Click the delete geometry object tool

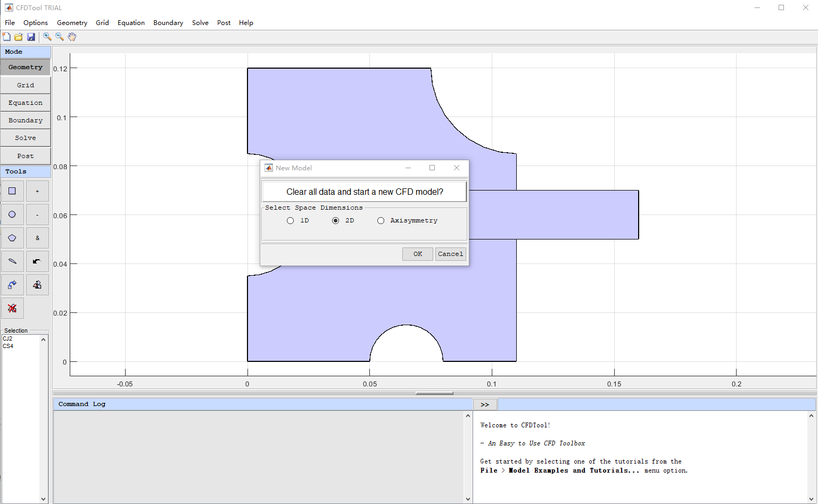pyautogui.click(x=12, y=308)
